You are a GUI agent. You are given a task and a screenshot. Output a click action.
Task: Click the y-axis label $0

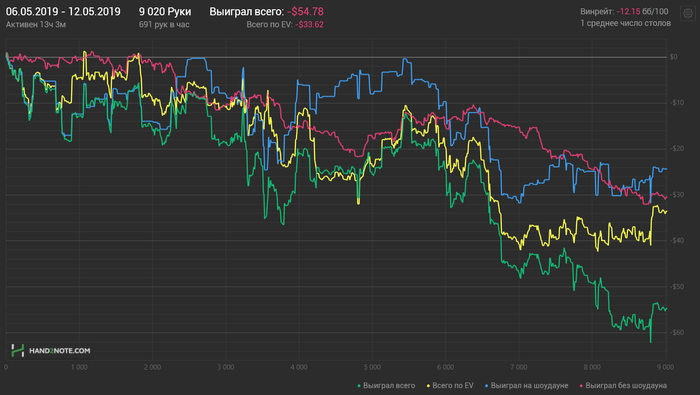coord(674,57)
